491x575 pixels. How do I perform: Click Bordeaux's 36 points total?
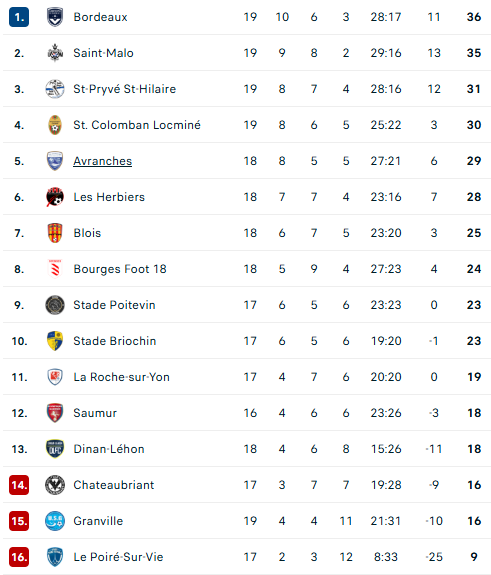pyautogui.click(x=474, y=17)
